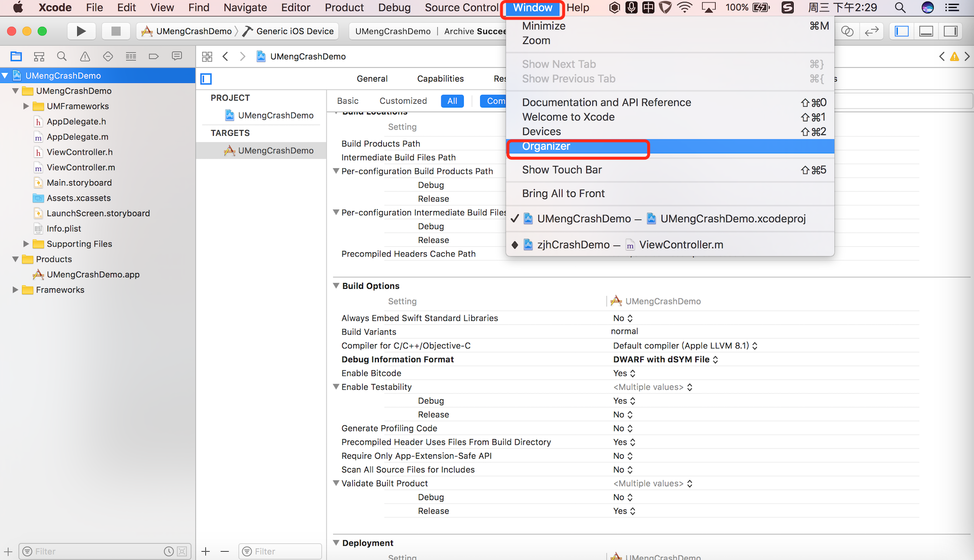Click the remove target minus button

coord(225,552)
